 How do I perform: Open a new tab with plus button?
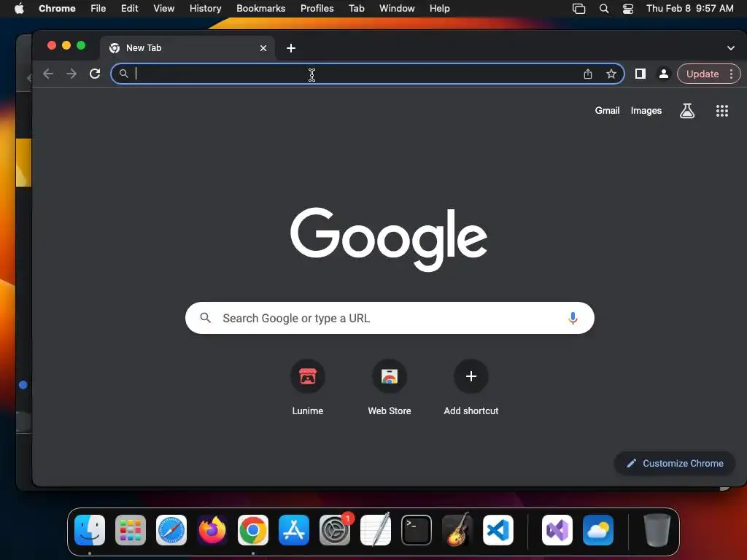pos(291,48)
